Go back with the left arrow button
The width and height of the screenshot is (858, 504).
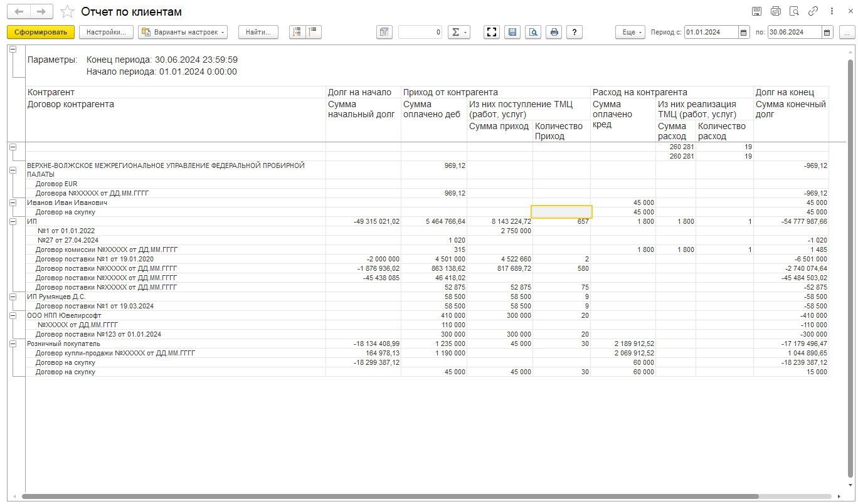point(20,12)
